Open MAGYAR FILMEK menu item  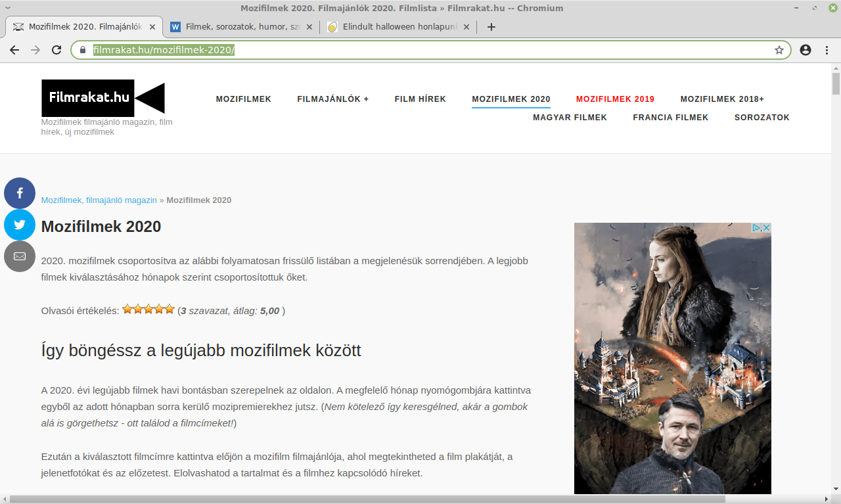(570, 118)
